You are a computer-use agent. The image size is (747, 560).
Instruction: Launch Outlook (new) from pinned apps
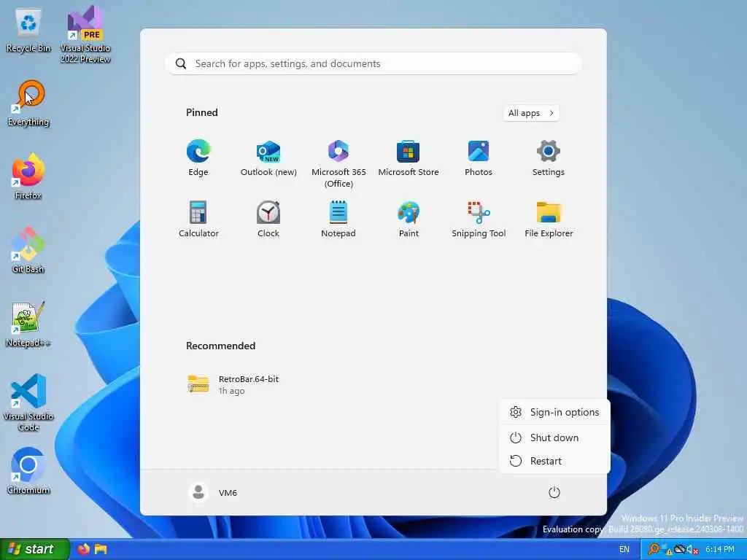coord(268,158)
